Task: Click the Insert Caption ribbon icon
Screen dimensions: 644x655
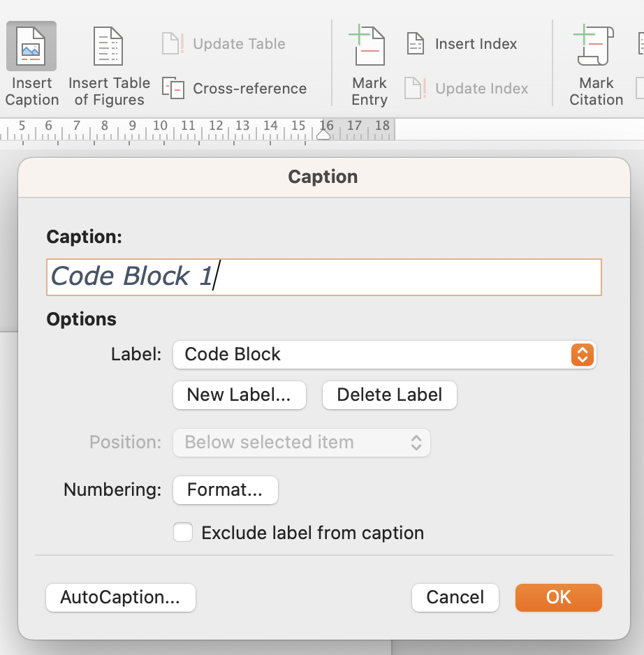Action: pos(31,47)
